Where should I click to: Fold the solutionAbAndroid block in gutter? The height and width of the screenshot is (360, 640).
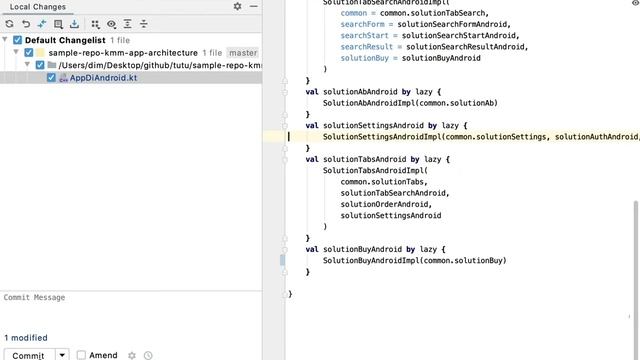point(284,92)
